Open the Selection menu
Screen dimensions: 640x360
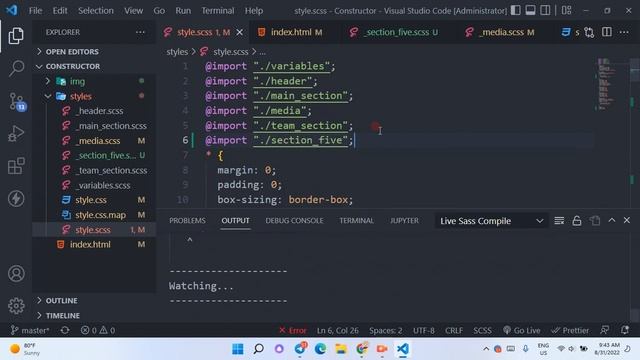pos(96,11)
